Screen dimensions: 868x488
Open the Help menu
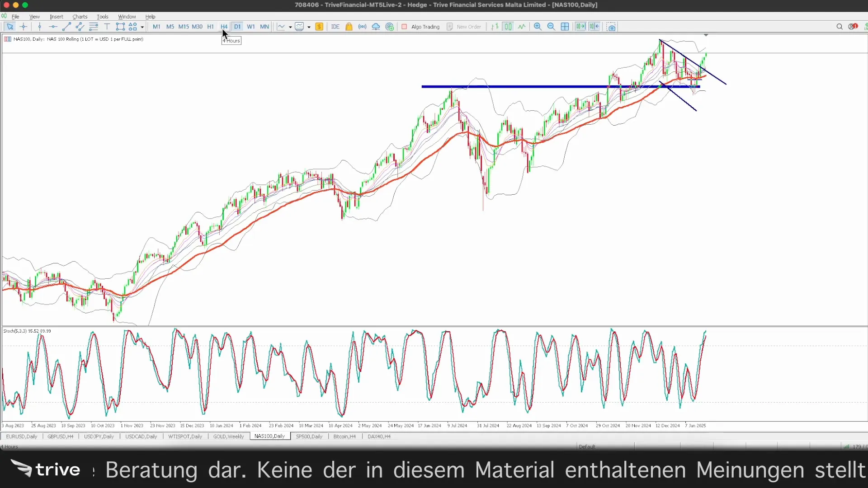(151, 17)
